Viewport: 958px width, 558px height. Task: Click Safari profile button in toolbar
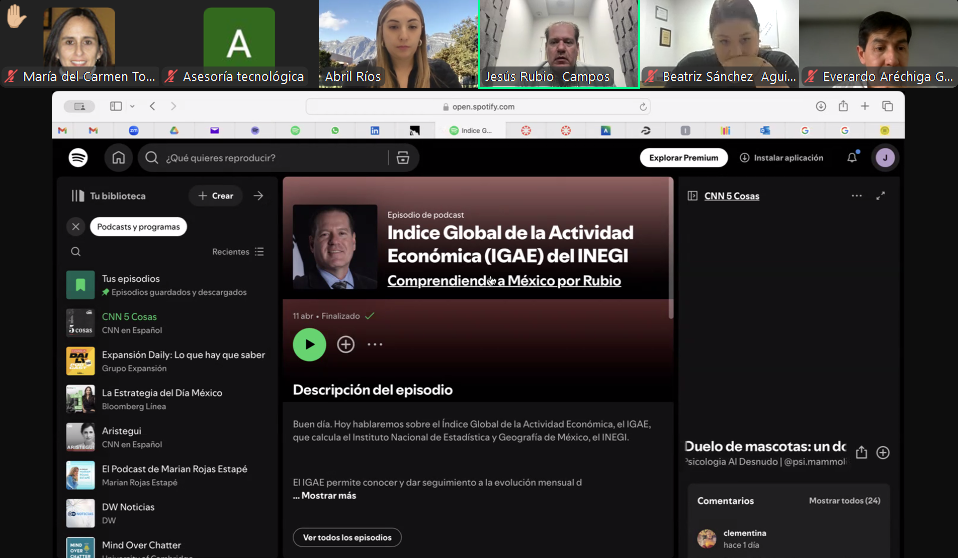[79, 106]
